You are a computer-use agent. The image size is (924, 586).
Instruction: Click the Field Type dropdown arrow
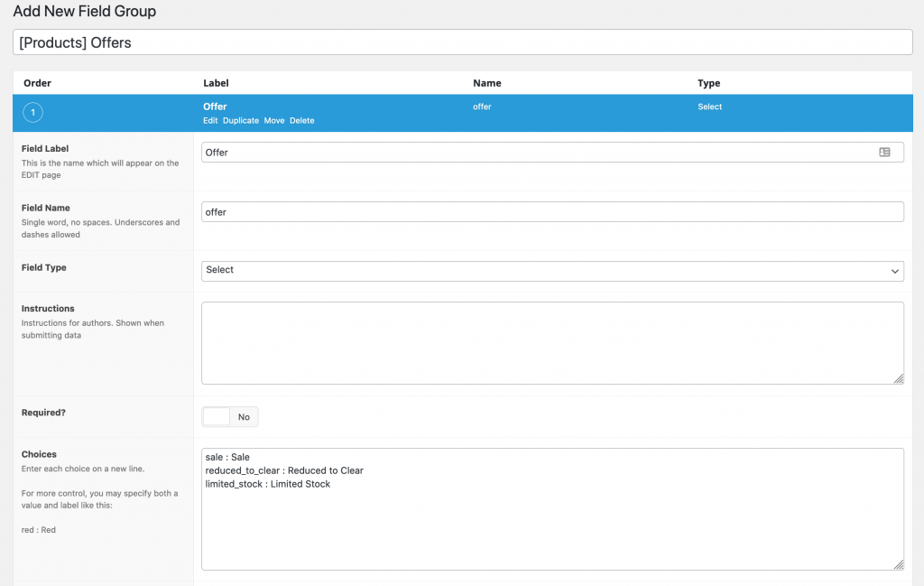point(894,271)
